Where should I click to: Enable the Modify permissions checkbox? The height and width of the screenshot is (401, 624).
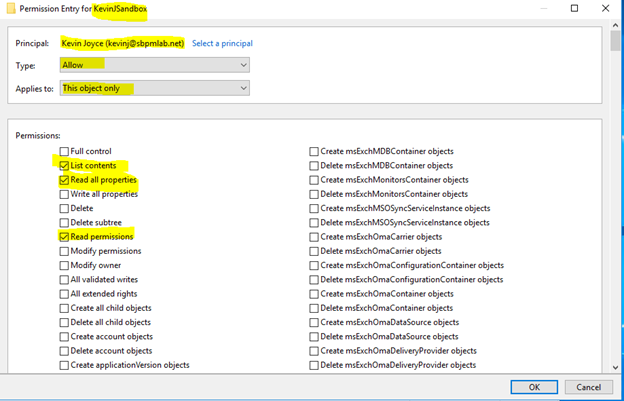(64, 251)
